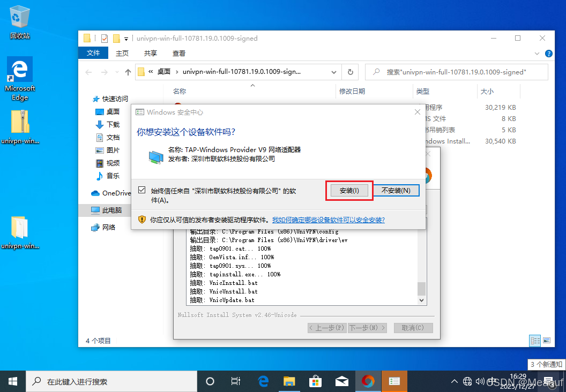This screenshot has height=392, width=566.
Task: Click the Explorer search box
Action: (456, 72)
